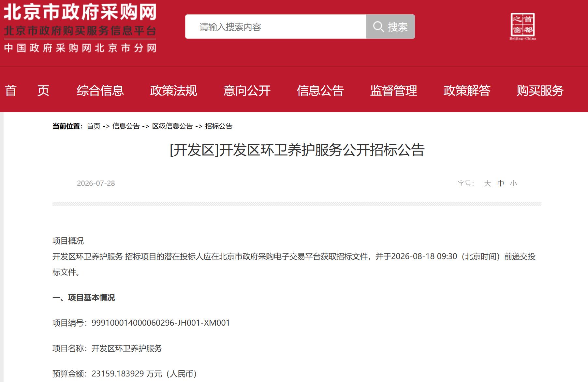Screen dimensions: 588x382
Task: Open the 综合信息 menu item
Action: click(x=100, y=91)
